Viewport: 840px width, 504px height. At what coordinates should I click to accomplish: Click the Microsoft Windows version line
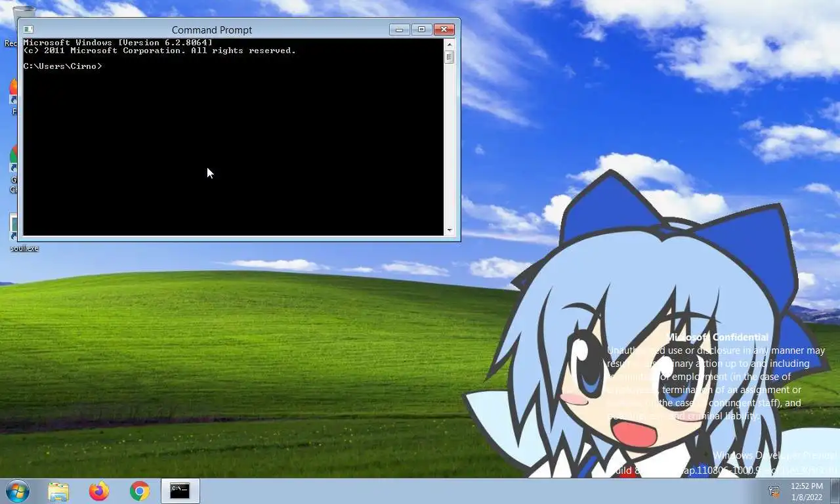(x=118, y=43)
